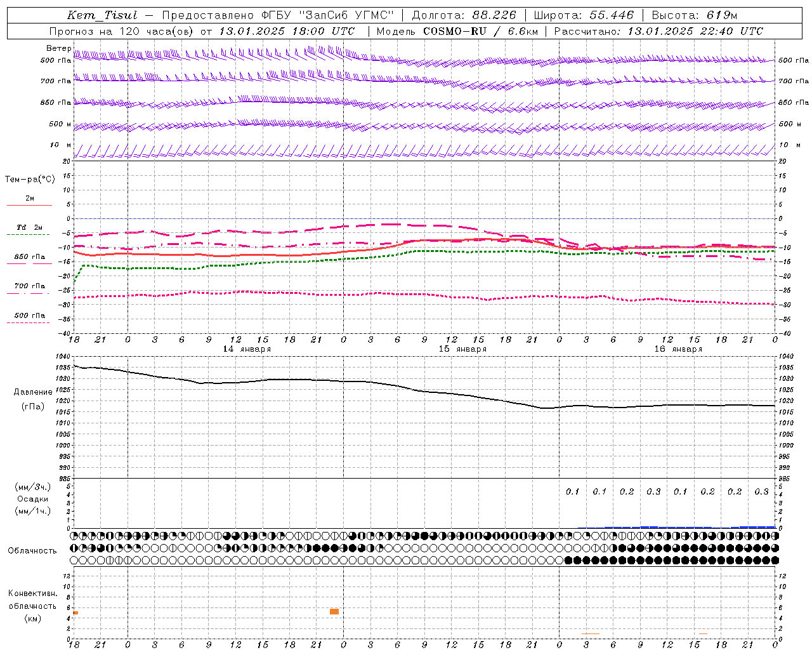812x650 pixels.
Task: Click the '700 гПа' temperature legend entry
Action: coord(30,286)
